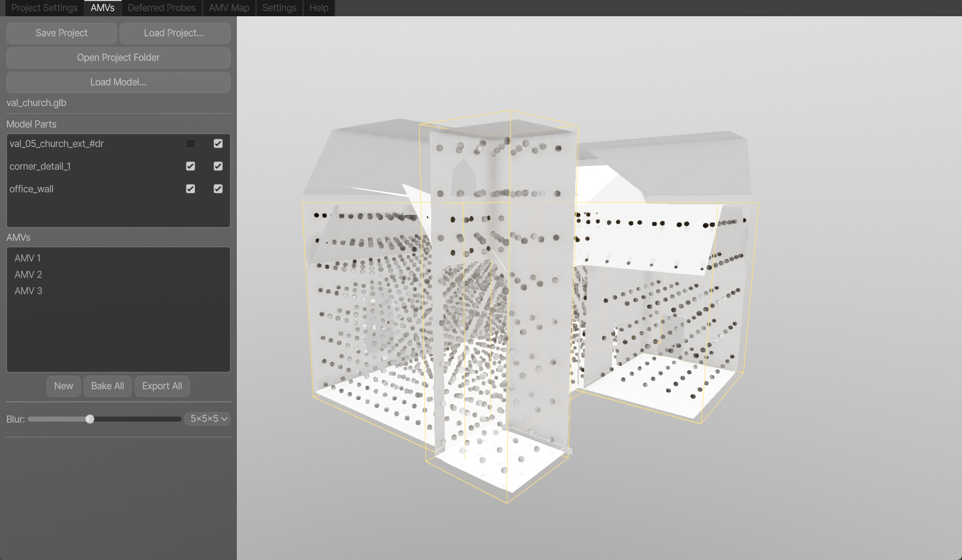Click Open Project Folder

coord(118,58)
